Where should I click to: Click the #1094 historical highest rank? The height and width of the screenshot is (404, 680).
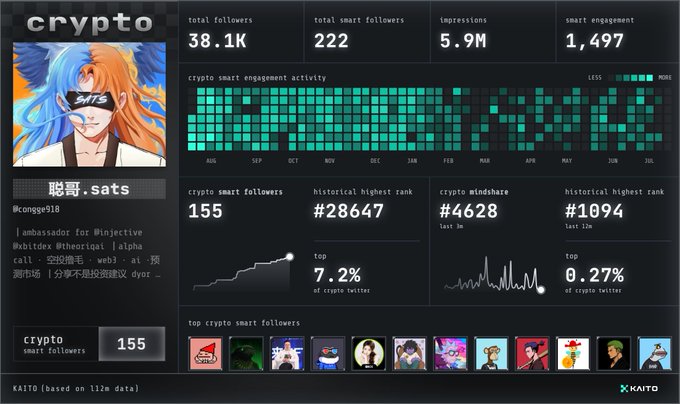coord(594,211)
